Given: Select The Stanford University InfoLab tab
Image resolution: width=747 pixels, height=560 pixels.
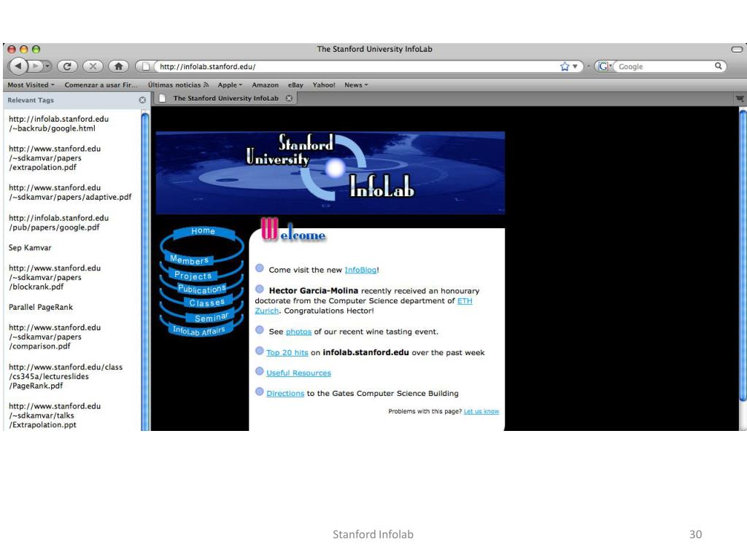Looking at the screenshot, I should pyautogui.click(x=225, y=98).
